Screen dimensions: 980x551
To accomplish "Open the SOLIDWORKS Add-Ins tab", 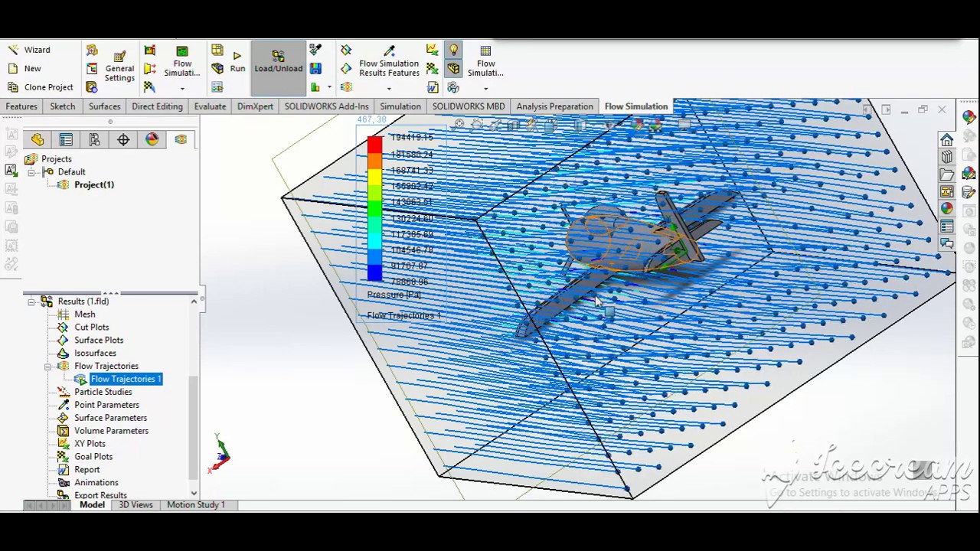I will [326, 106].
